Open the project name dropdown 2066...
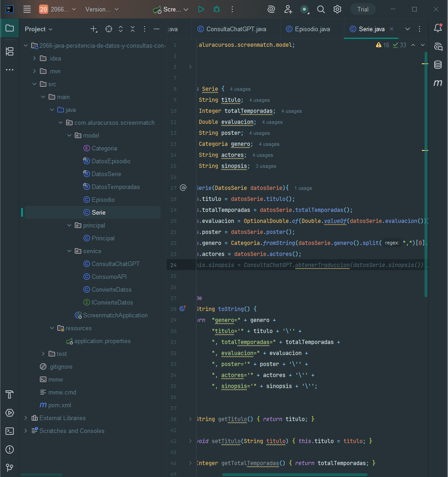The image size is (448, 477). pyautogui.click(x=58, y=10)
